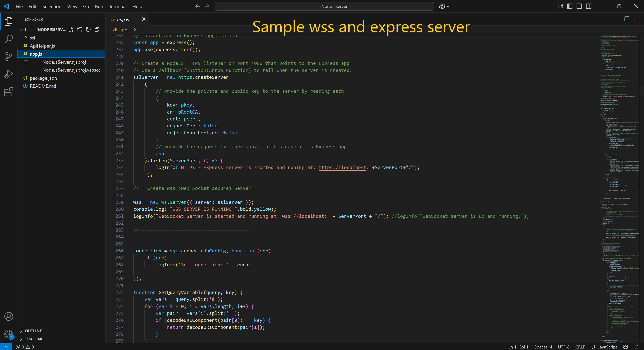Click the NodeJsServer command center search box
The image size is (644, 350).
point(324,6)
